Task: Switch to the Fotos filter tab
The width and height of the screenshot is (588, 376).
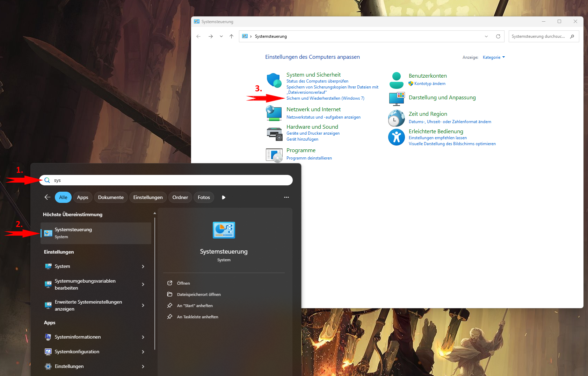Action: 204,197
